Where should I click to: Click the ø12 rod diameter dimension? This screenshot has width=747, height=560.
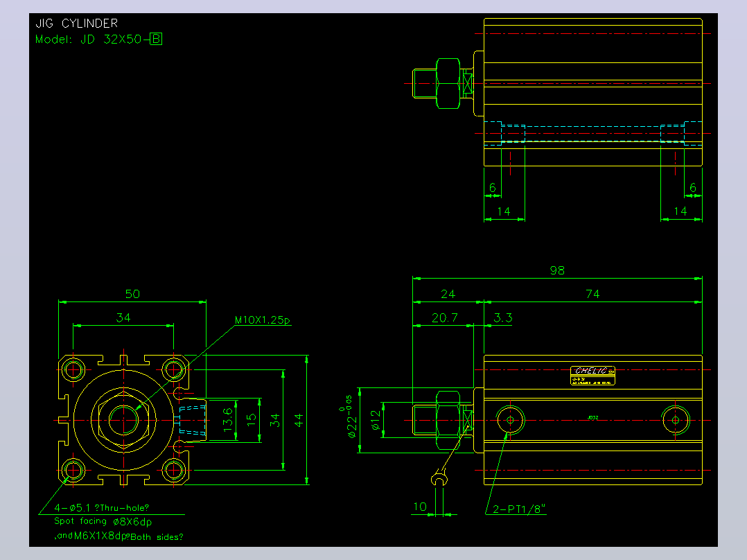tap(376, 420)
